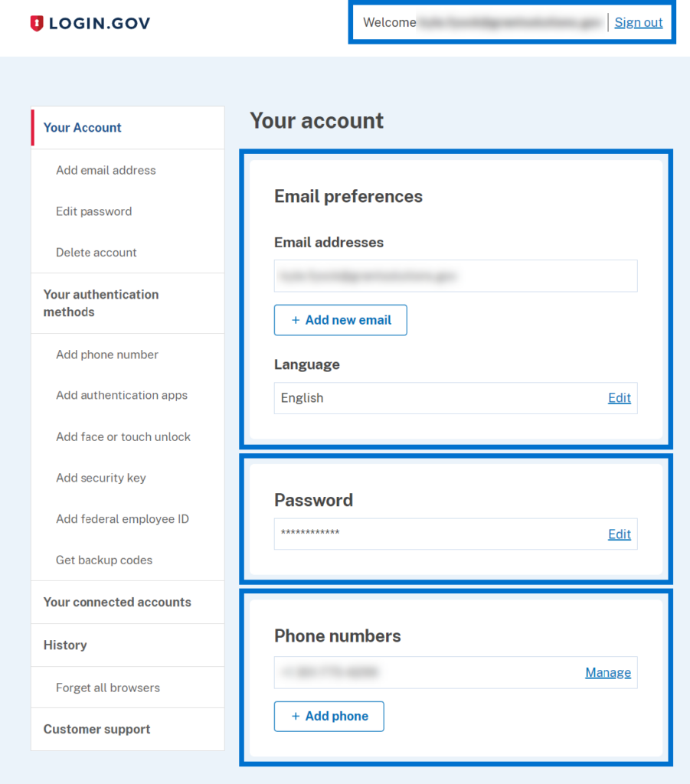This screenshot has height=784, width=690.
Task: View Your connected accounts
Action: [x=116, y=602]
